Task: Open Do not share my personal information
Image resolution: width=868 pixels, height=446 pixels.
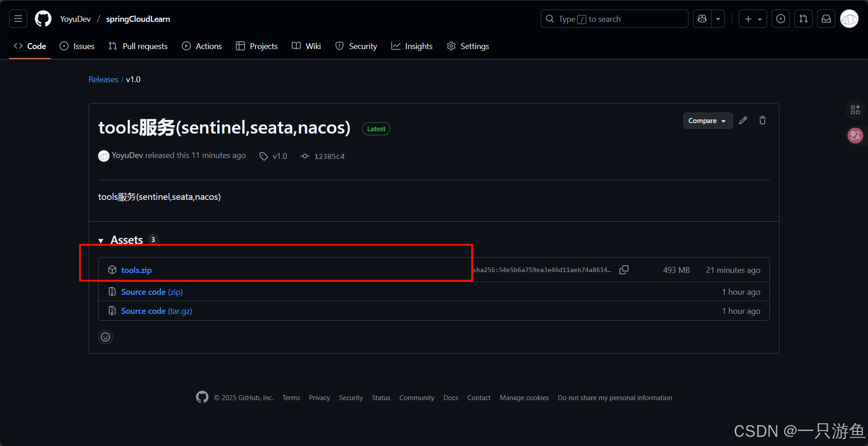Action: point(615,398)
